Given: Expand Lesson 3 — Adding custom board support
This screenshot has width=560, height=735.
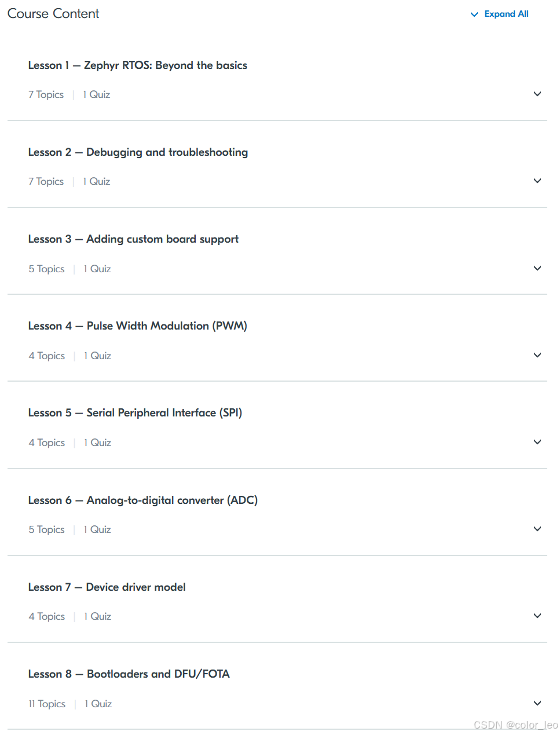Looking at the screenshot, I should pyautogui.click(x=537, y=268).
